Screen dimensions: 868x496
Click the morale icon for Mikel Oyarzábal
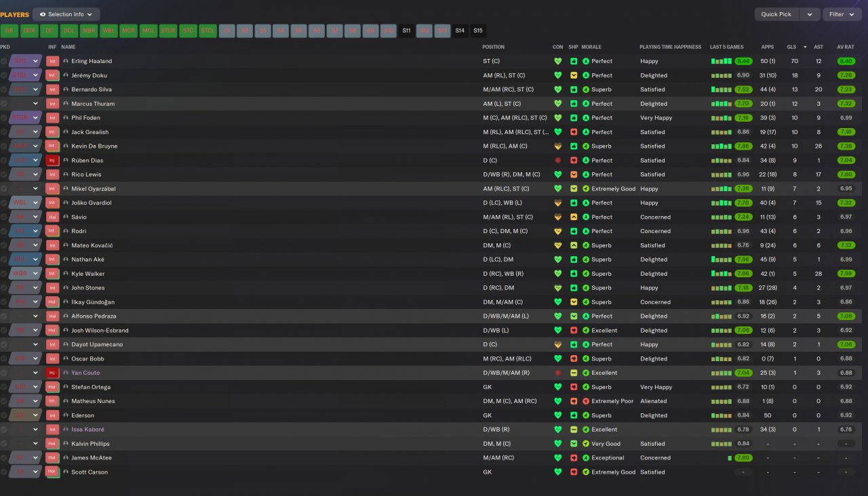pyautogui.click(x=586, y=189)
